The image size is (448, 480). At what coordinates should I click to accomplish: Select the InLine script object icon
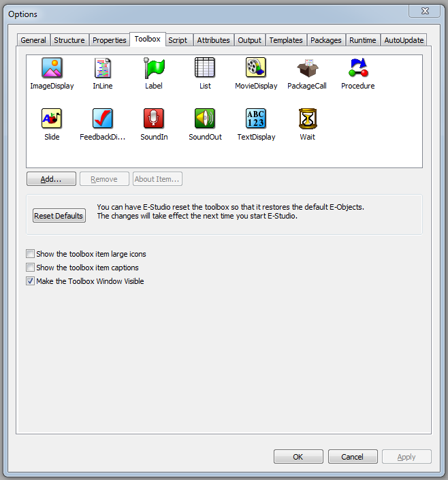(x=103, y=67)
